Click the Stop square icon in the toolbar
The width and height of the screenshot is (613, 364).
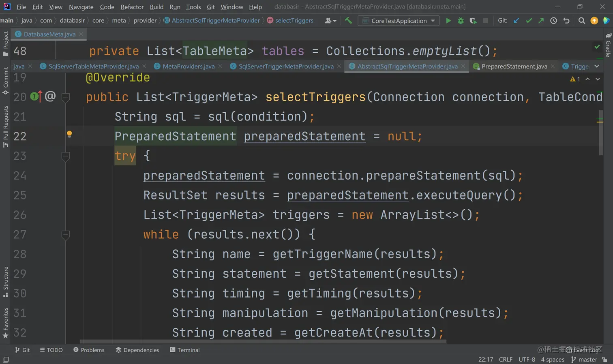tap(485, 21)
